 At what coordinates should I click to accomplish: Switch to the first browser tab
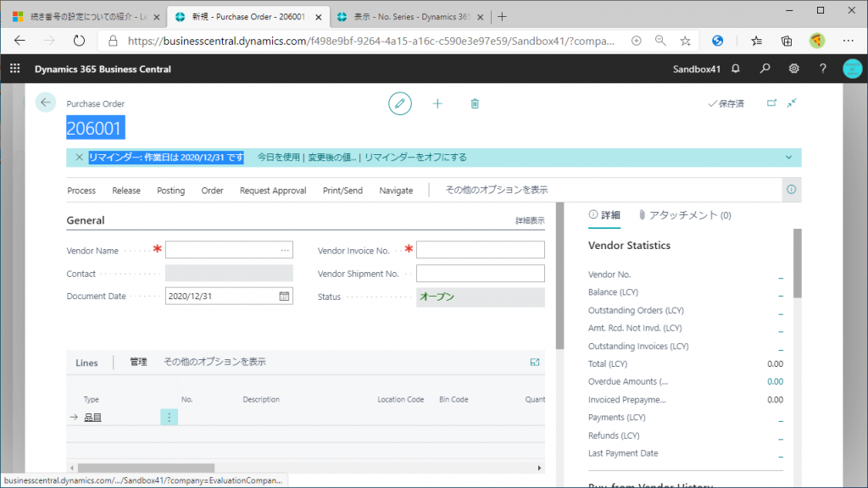click(87, 17)
